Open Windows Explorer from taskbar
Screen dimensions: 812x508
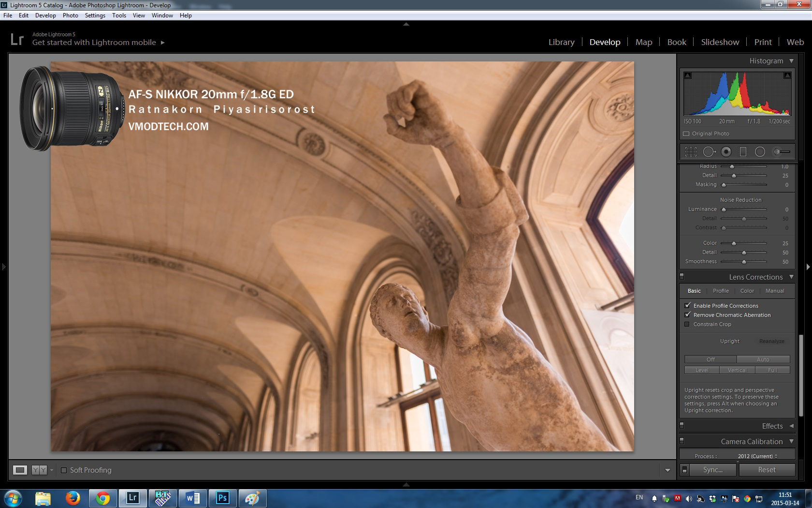pos(43,498)
